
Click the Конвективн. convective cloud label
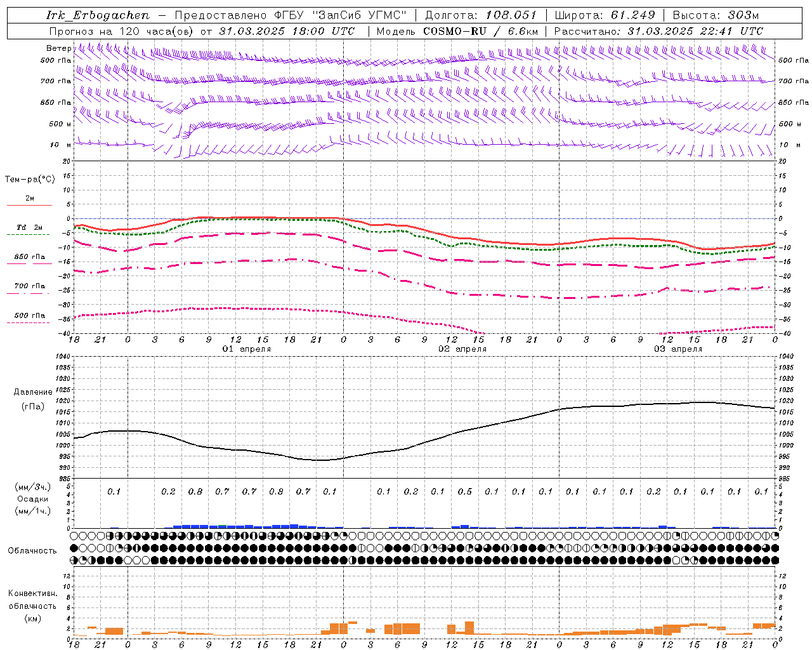click(x=32, y=594)
